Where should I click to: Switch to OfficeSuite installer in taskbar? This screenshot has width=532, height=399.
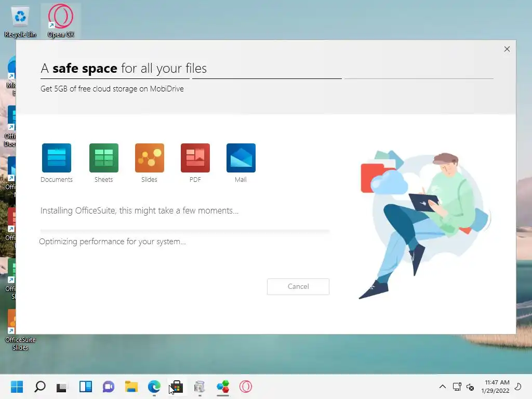pyautogui.click(x=222, y=387)
